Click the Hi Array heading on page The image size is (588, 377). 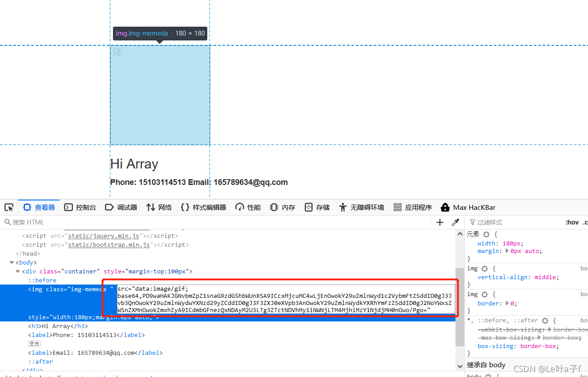pos(134,164)
